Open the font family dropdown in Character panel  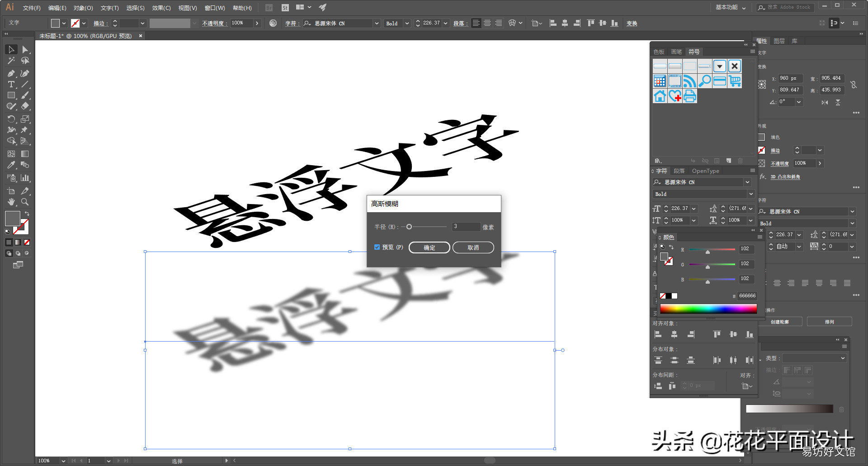[747, 182]
